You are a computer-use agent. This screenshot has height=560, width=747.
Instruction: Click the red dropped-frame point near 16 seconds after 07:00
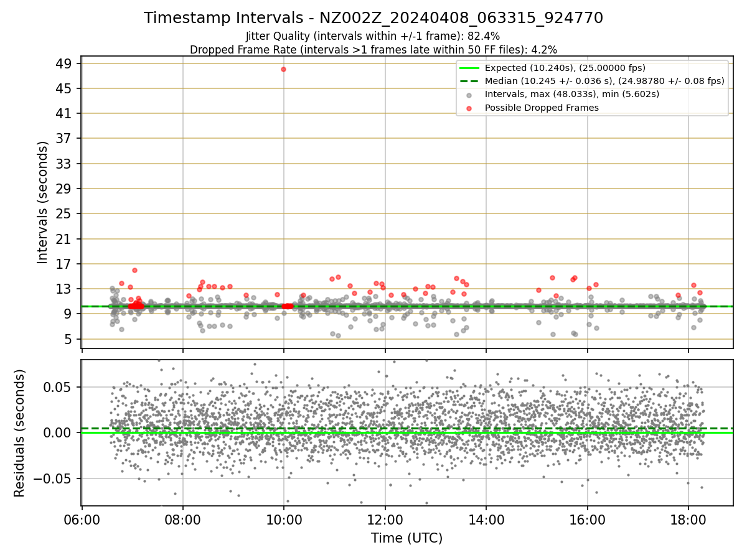click(134, 270)
